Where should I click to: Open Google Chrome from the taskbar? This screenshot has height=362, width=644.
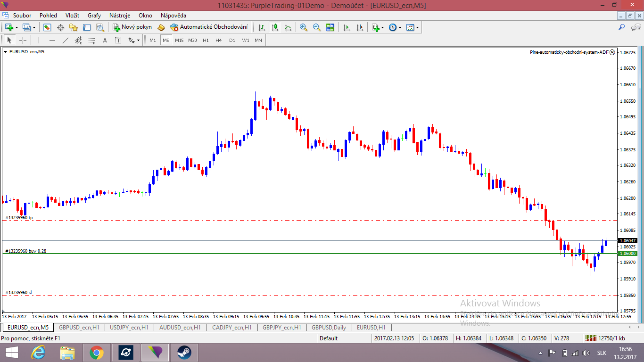click(x=97, y=352)
